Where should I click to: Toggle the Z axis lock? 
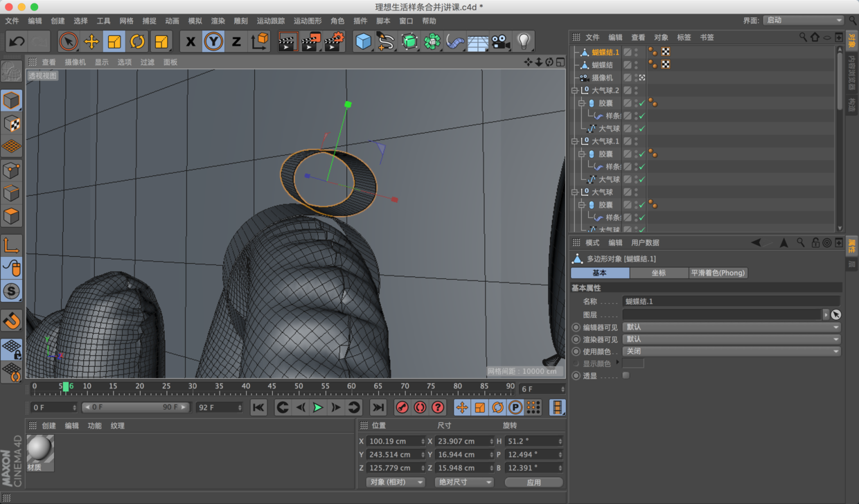point(236,42)
